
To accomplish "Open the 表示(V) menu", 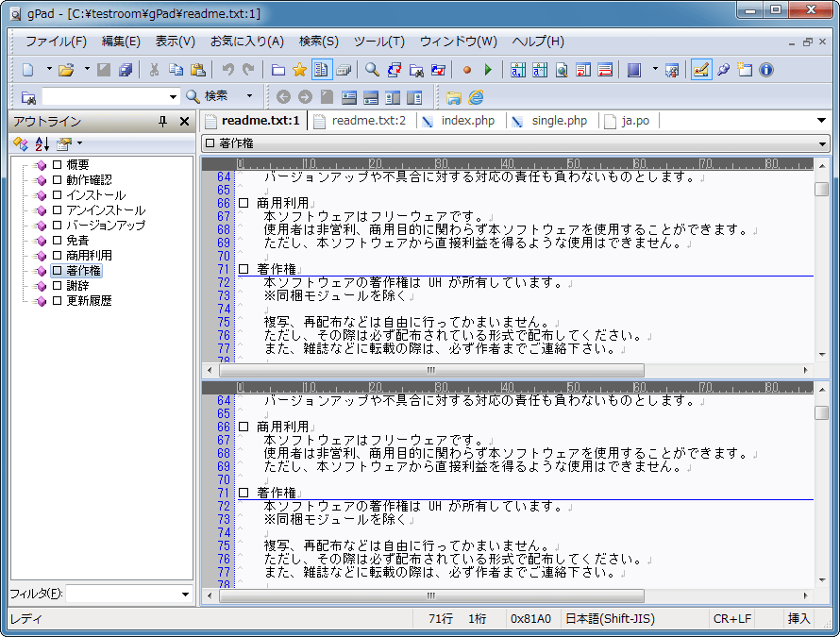I will click(x=176, y=42).
